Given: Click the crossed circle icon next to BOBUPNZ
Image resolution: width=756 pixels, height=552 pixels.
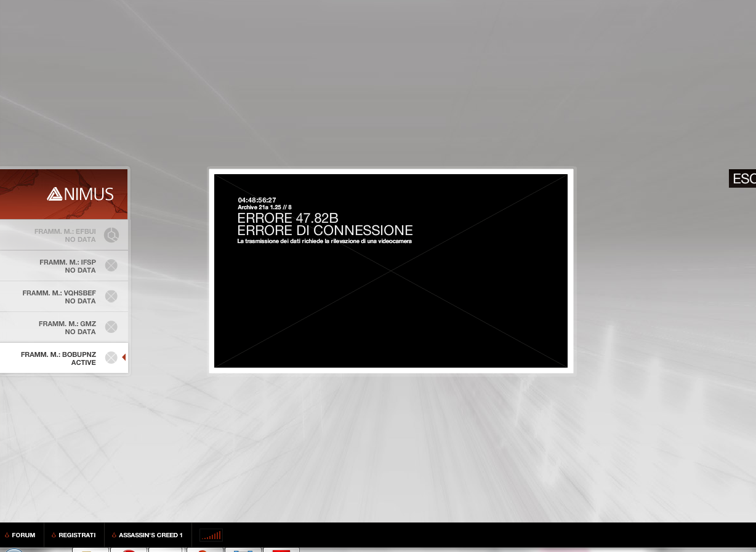Looking at the screenshot, I should (111, 358).
